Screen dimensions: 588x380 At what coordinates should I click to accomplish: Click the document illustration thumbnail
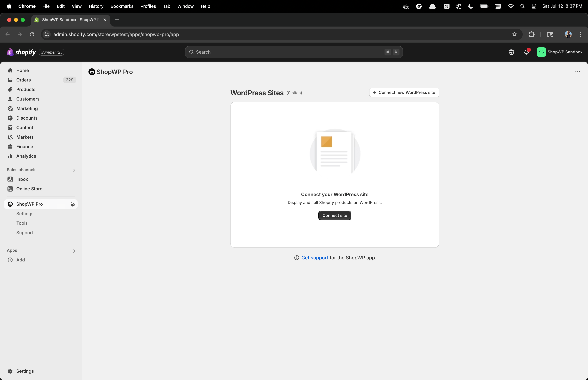point(335,151)
